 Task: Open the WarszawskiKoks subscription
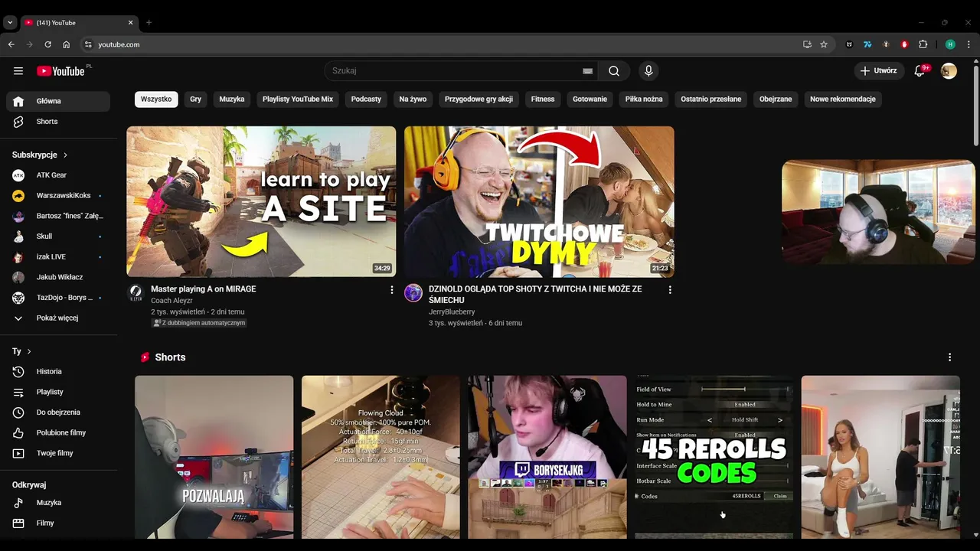tap(58, 196)
